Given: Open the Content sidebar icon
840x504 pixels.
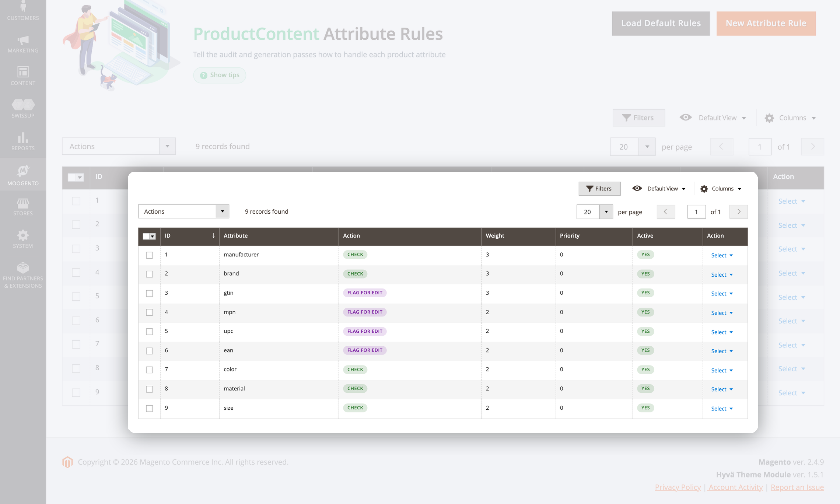Looking at the screenshot, I should click(23, 72).
